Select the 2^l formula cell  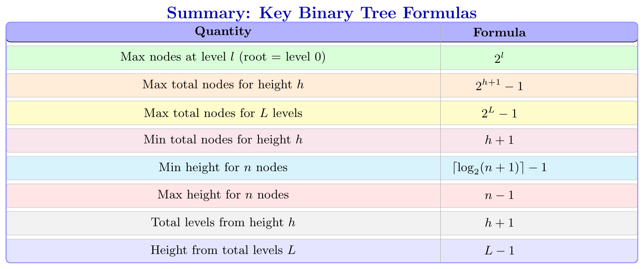point(500,58)
